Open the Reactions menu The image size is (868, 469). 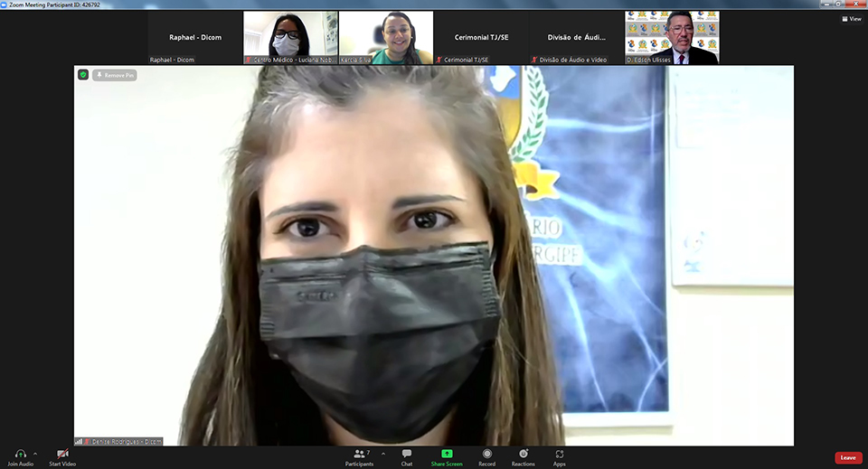[x=523, y=454]
